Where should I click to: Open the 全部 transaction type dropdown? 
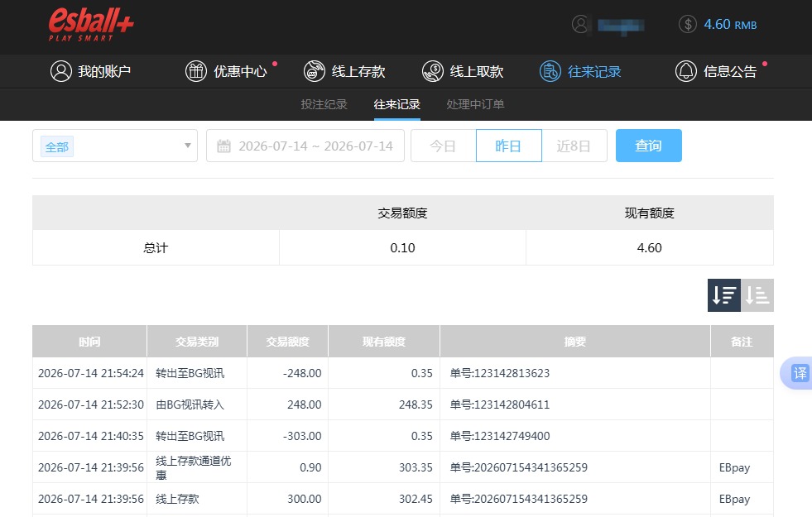115,146
